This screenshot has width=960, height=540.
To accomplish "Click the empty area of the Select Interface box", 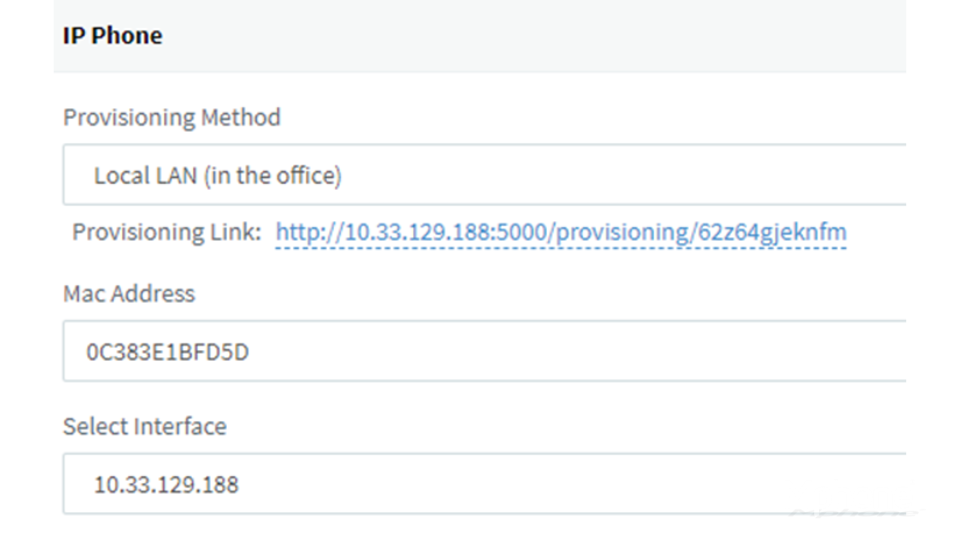I will pyautogui.click(x=572, y=484).
